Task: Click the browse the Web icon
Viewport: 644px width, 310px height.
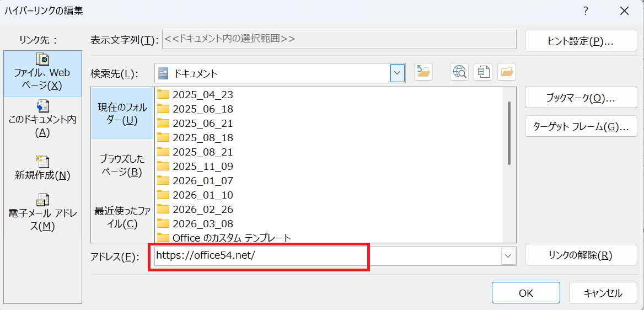Action: pos(459,72)
